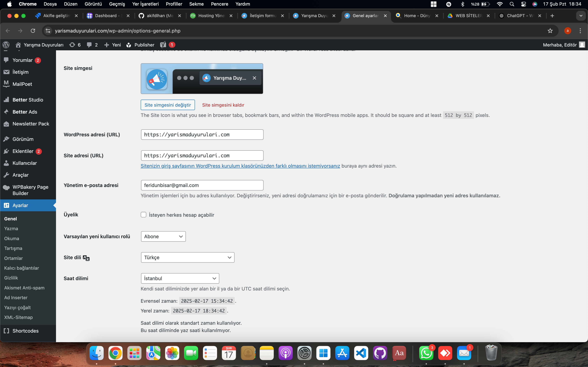Viewport: 588px width, 367px height.
Task: Open Görünüm menu in sidebar
Action: tap(23, 139)
